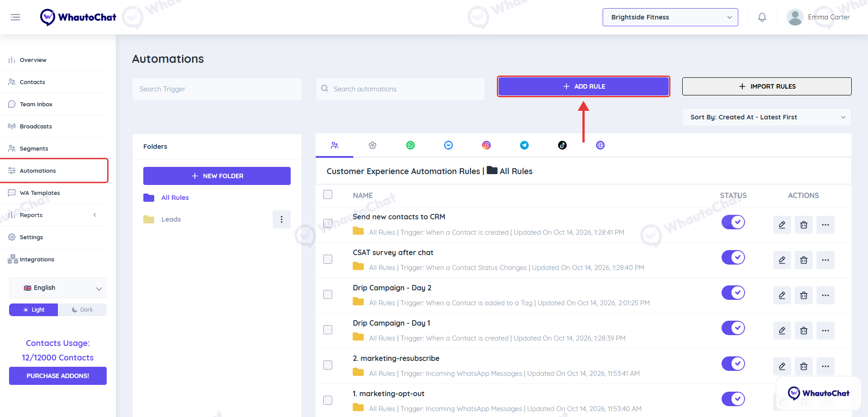The height and width of the screenshot is (417, 868).
Task: Open the Sort By Created At dropdown
Action: (767, 117)
